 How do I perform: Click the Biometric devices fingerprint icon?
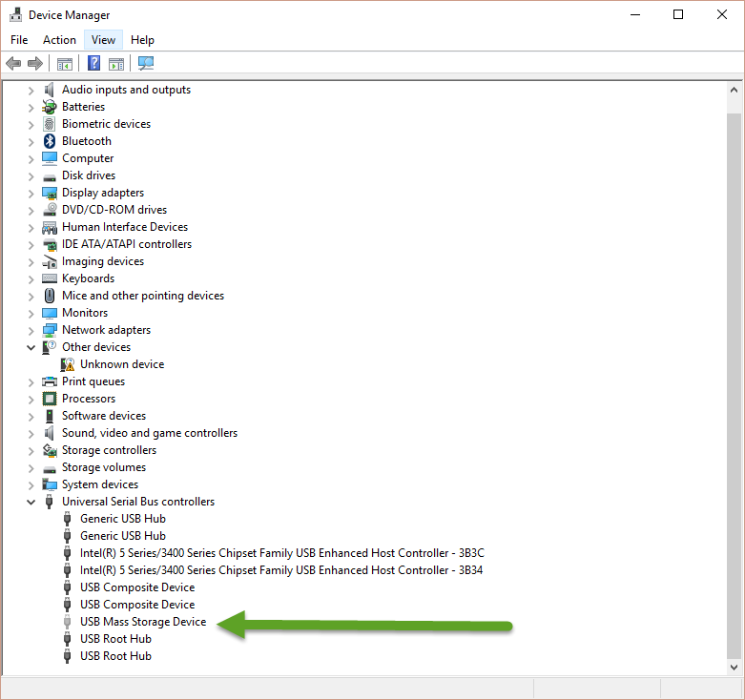[x=50, y=124]
